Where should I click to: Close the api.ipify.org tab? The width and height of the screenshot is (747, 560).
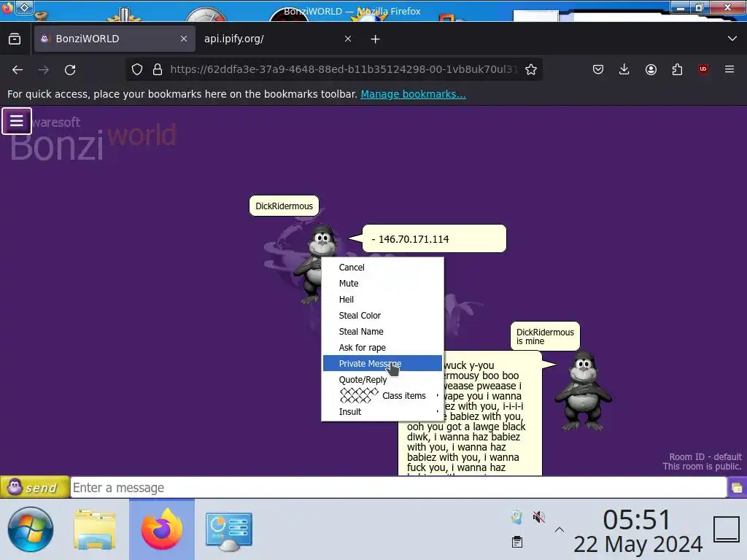point(348,39)
